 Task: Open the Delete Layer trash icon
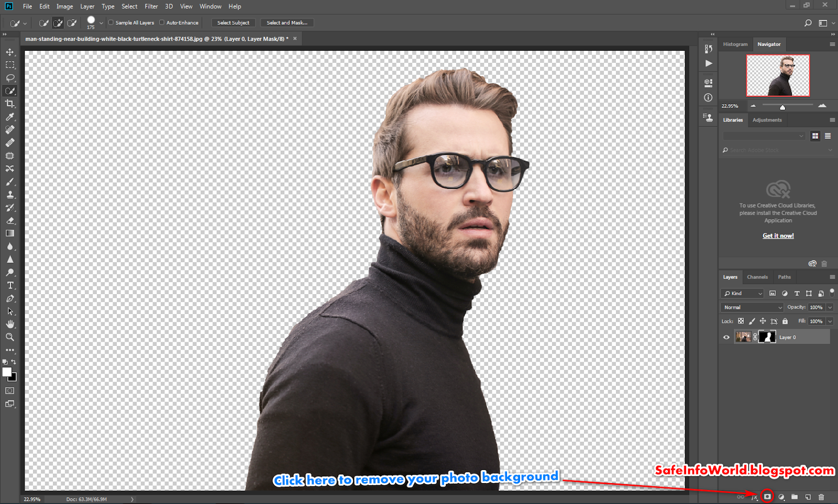[820, 498]
